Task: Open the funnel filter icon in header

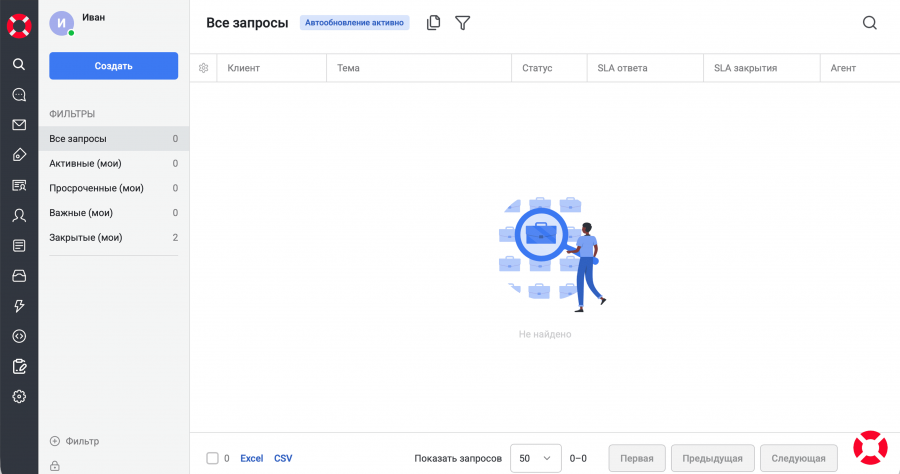Action: (x=462, y=23)
